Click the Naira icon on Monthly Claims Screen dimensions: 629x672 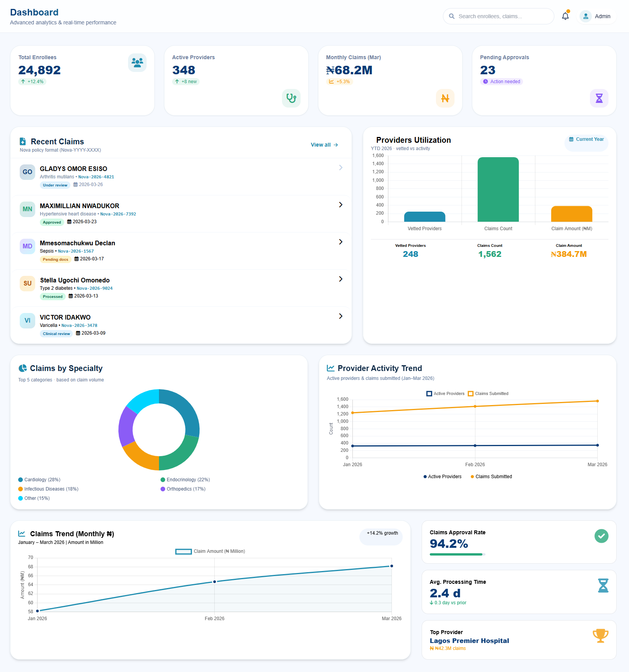445,98
